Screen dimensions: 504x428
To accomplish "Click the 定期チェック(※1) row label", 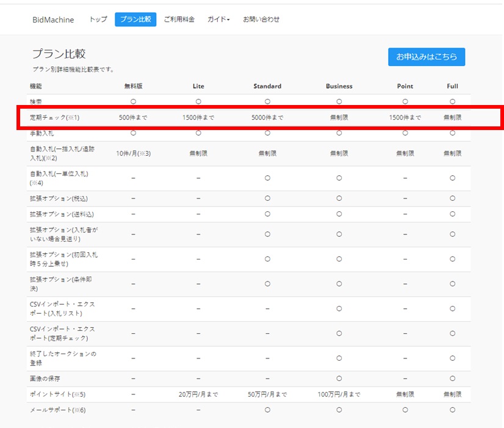I will (55, 117).
